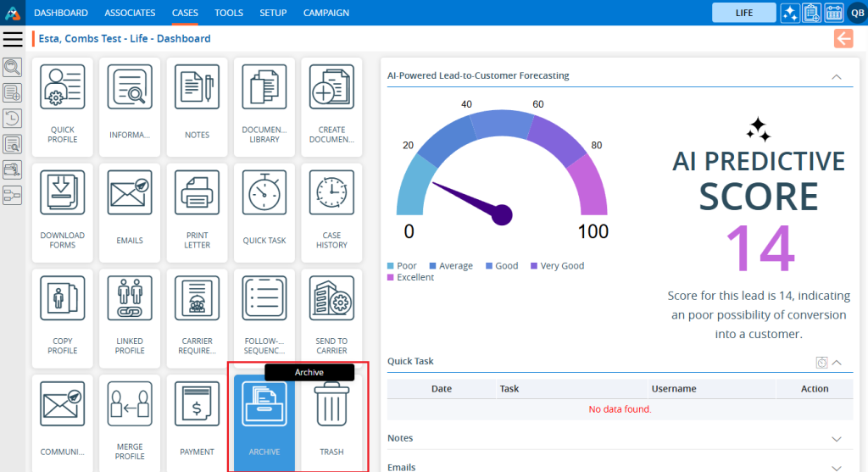
Task: Open the CAMPAIGN menu
Action: (325, 13)
